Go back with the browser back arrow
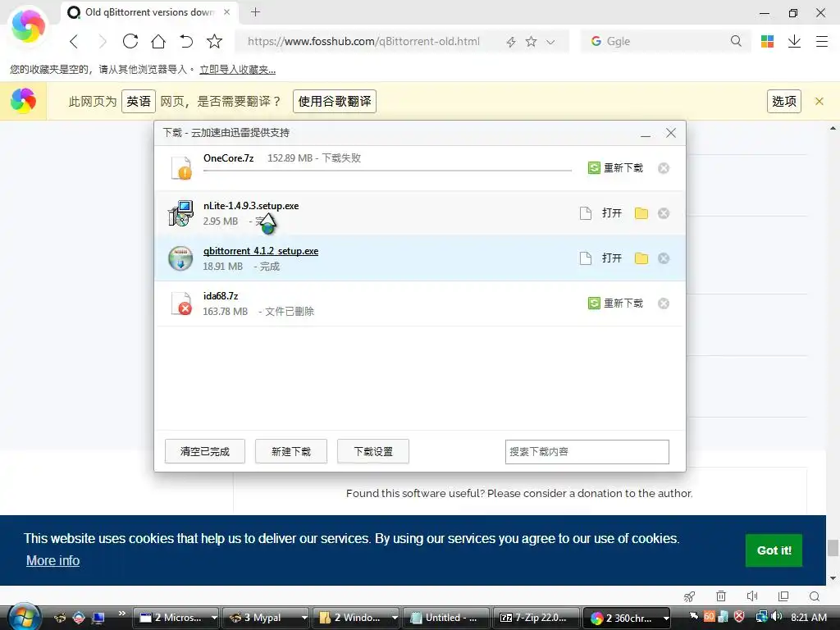The height and width of the screenshot is (630, 840). pyautogui.click(x=74, y=41)
